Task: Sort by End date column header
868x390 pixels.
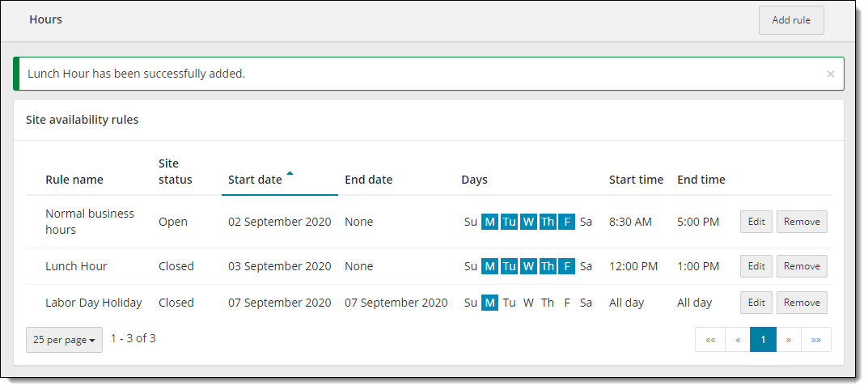Action: [x=369, y=180]
